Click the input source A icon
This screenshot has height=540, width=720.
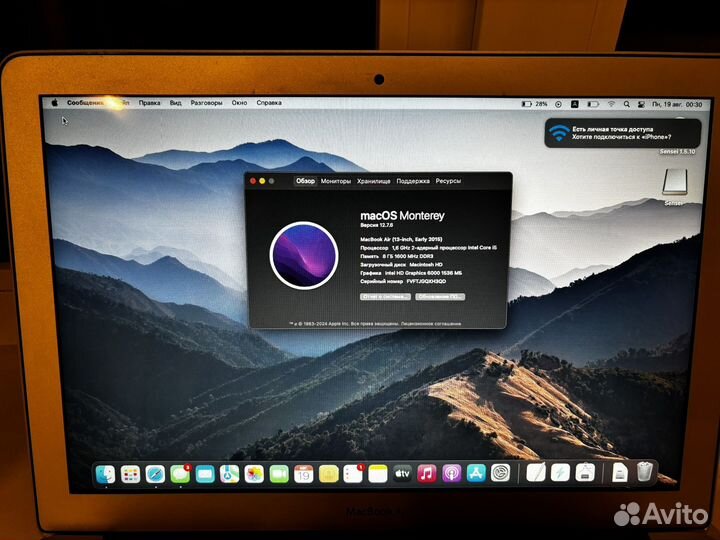pos(574,104)
